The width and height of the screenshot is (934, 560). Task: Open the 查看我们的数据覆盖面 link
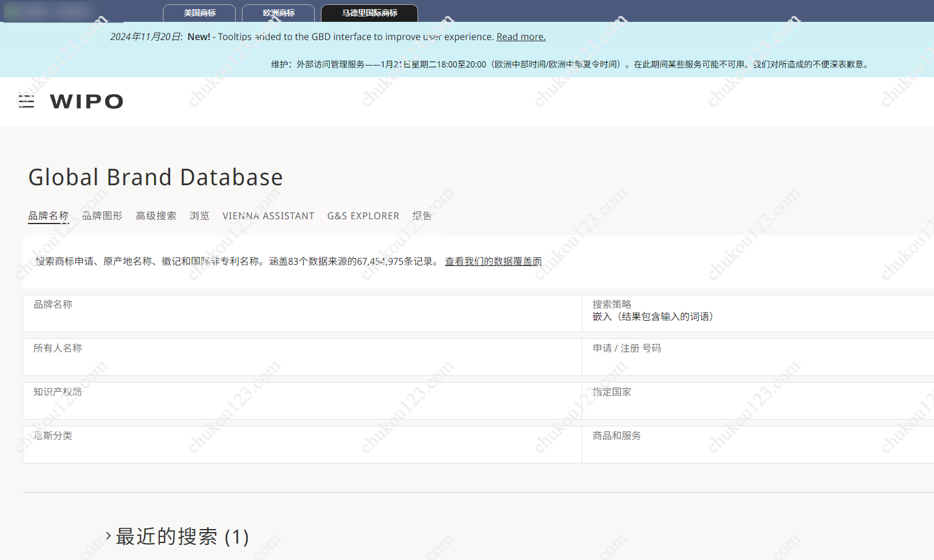[x=493, y=261]
